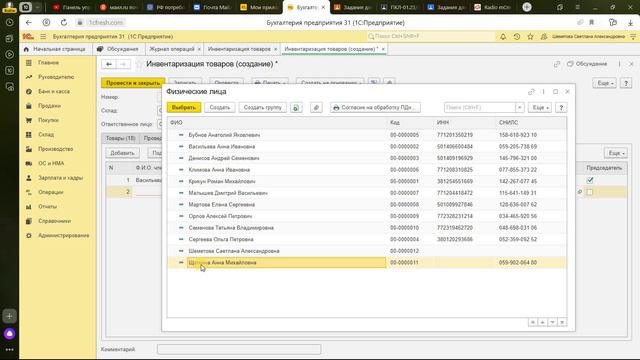Open the Склад section

(46, 134)
